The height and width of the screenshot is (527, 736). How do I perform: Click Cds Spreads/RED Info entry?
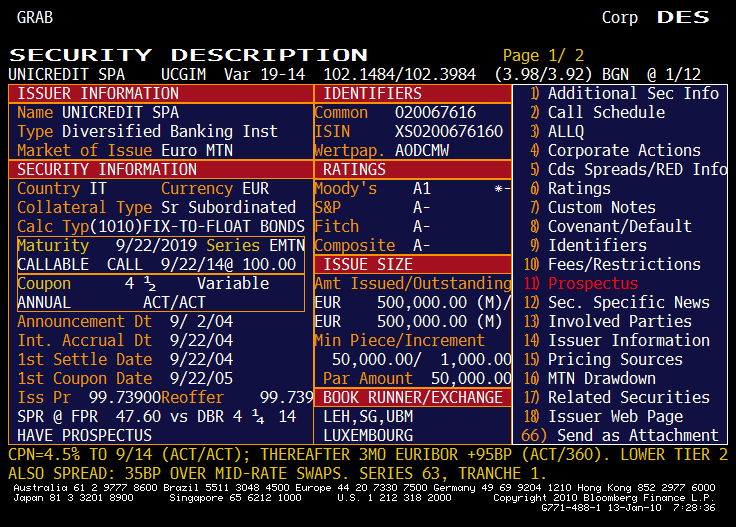pos(637,169)
